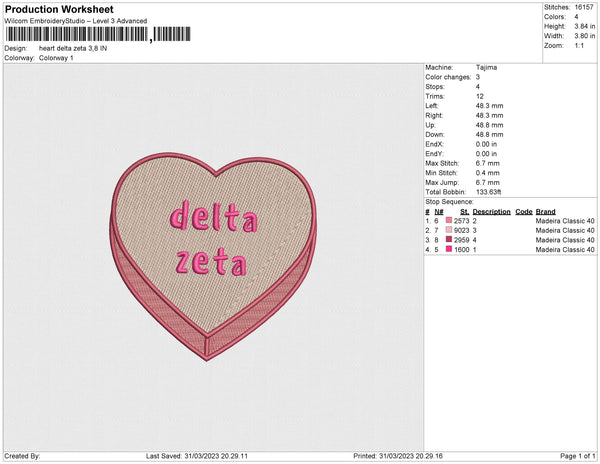Click the Colors value '4'
This screenshot has width=600, height=464.
click(x=576, y=17)
